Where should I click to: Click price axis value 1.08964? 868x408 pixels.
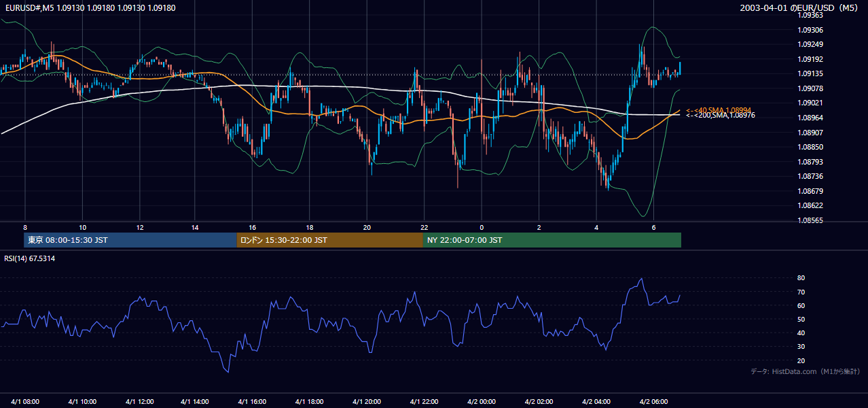tap(810, 118)
